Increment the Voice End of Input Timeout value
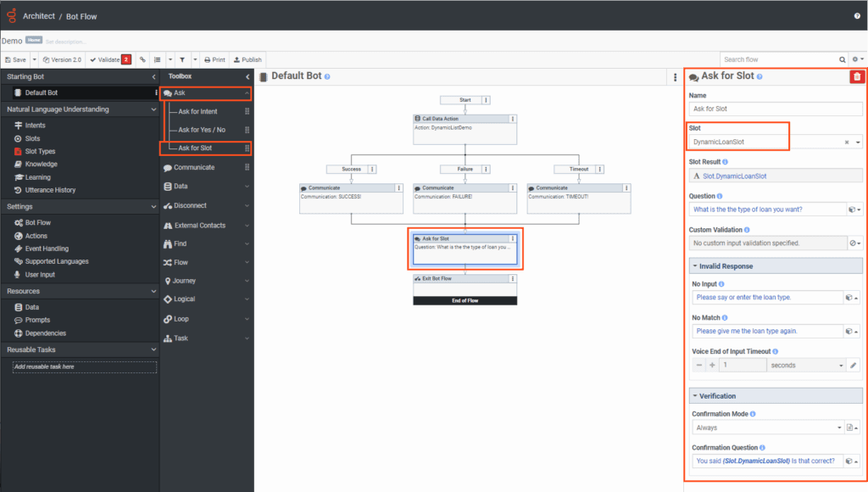The image size is (868, 492). pyautogui.click(x=712, y=364)
